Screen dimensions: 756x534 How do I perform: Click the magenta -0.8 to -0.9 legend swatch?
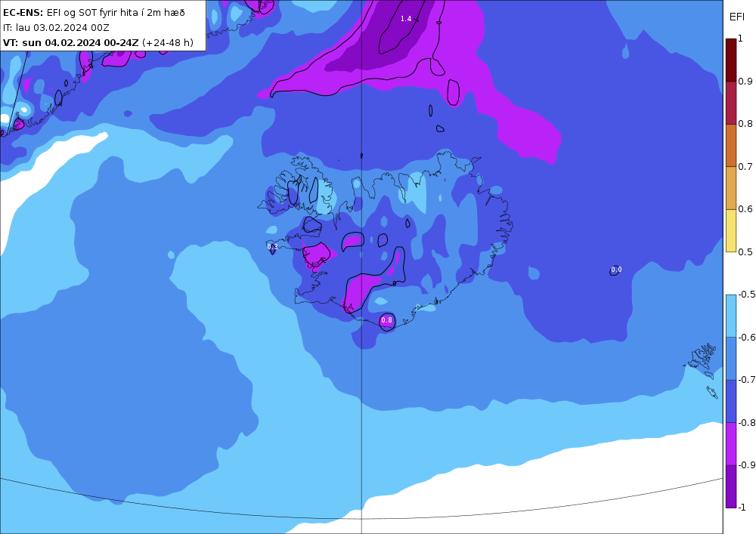point(731,443)
